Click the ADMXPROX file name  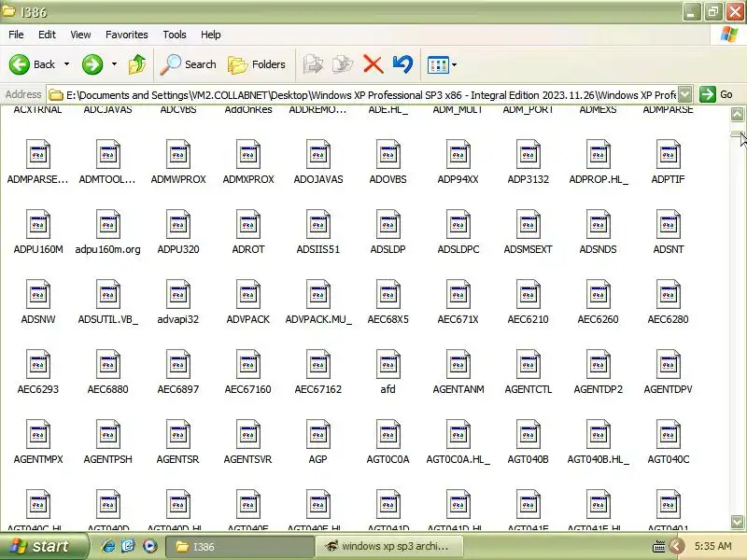coord(248,179)
